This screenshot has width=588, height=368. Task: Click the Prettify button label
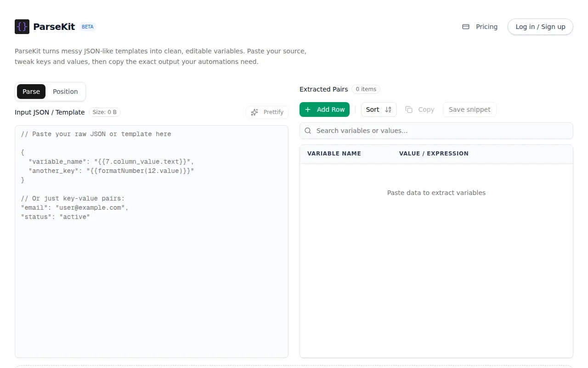pos(273,112)
